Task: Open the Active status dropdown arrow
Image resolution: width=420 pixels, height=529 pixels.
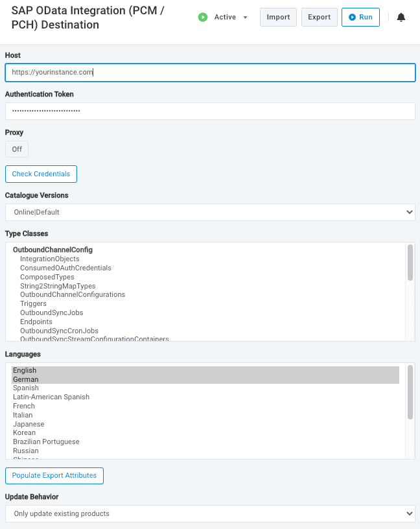Action: (245, 18)
